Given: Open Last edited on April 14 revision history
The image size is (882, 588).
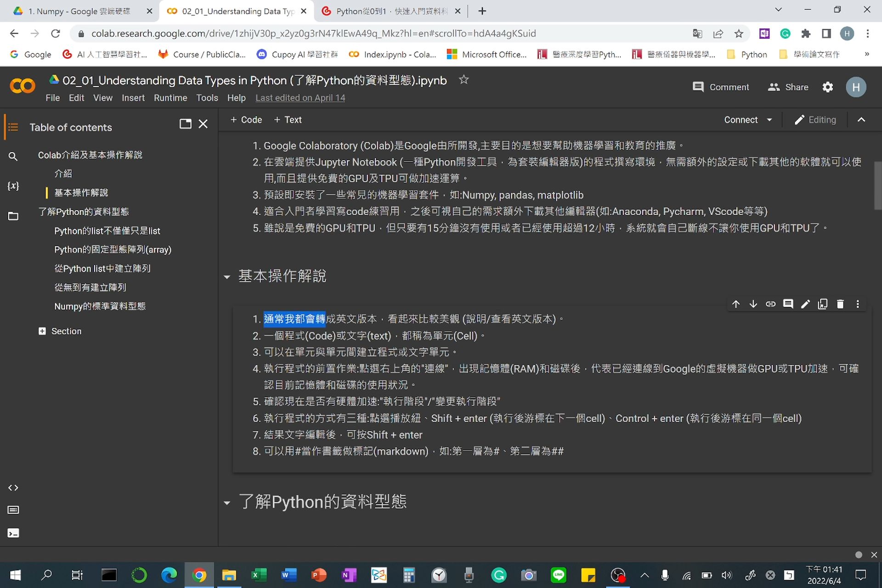Looking at the screenshot, I should pos(300,98).
